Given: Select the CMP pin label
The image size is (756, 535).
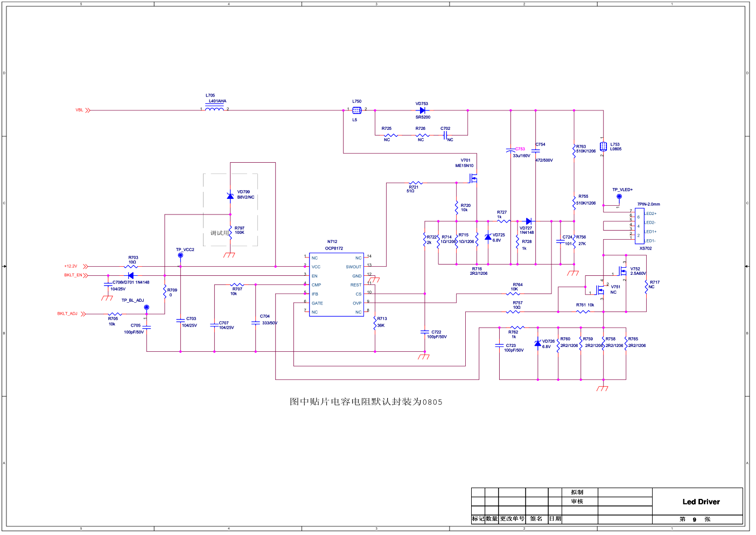Looking at the screenshot, I should [x=316, y=285].
